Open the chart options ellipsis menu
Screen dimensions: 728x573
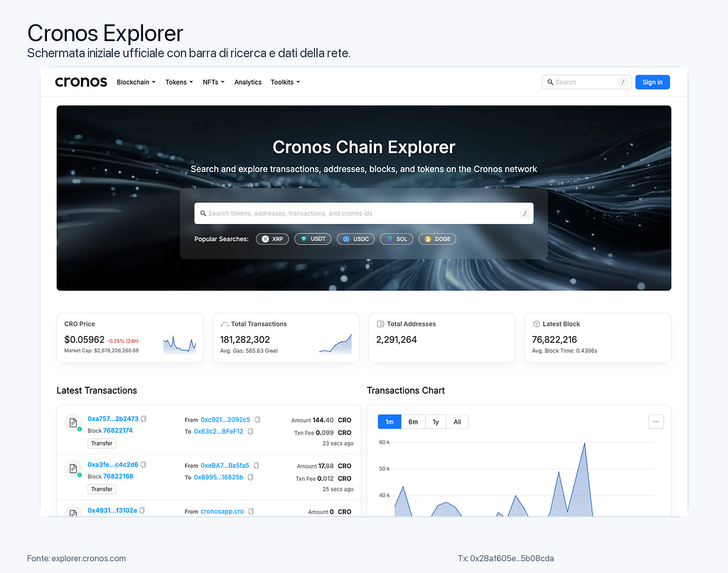click(655, 422)
